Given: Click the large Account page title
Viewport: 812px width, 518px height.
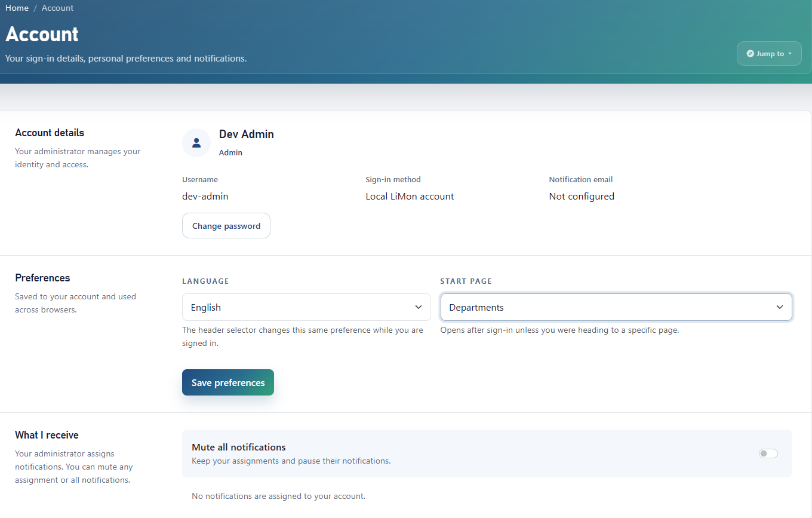Looking at the screenshot, I should tap(42, 34).
